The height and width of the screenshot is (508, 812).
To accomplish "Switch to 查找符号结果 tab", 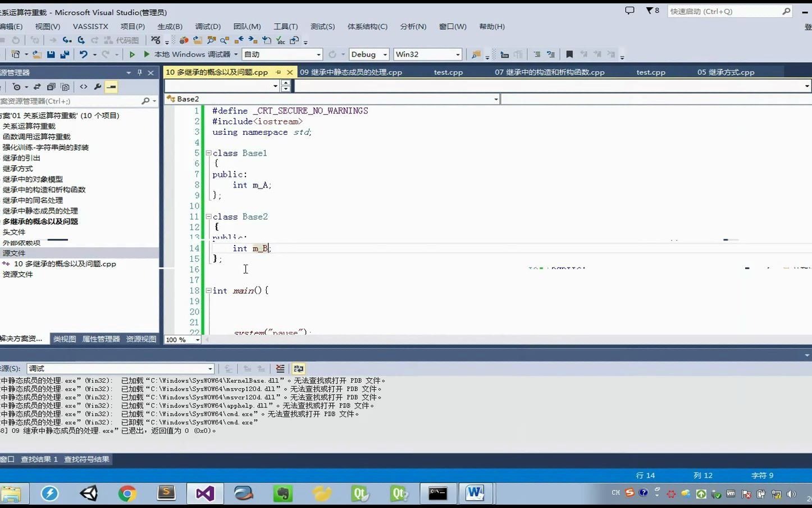I will pyautogui.click(x=86, y=459).
